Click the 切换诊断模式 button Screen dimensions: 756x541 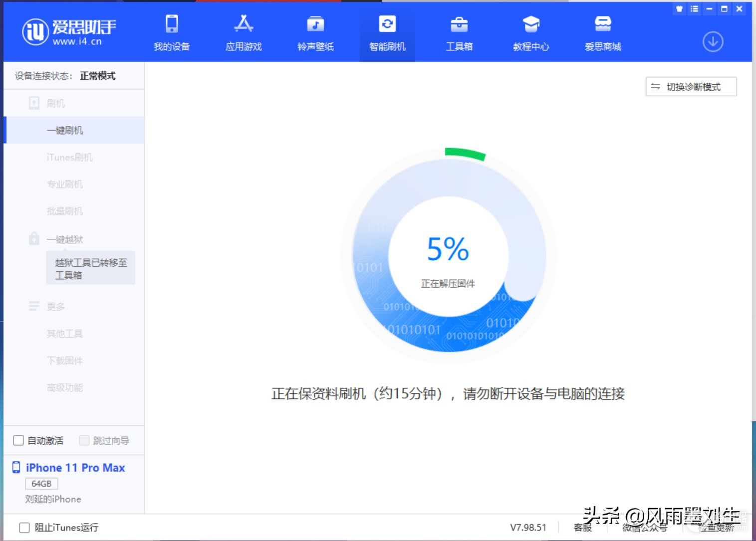[x=691, y=87]
